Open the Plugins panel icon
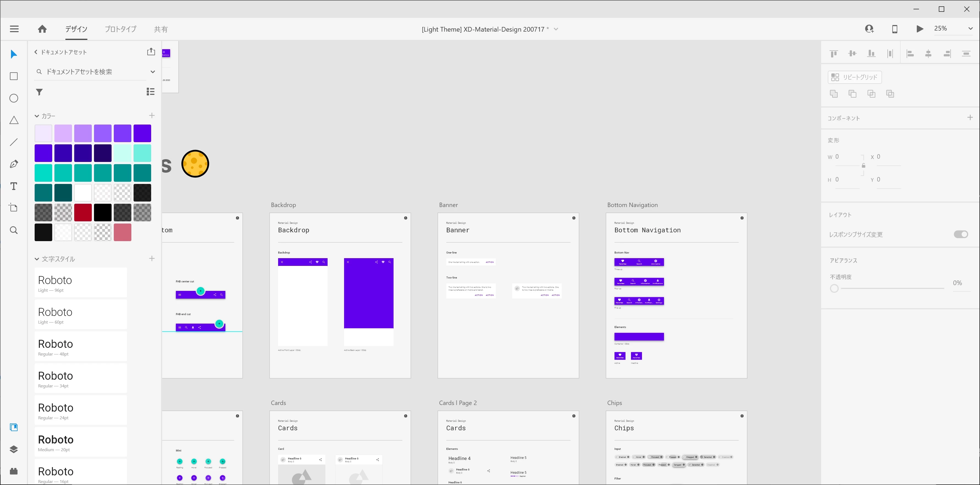This screenshot has height=485, width=980. (14, 471)
